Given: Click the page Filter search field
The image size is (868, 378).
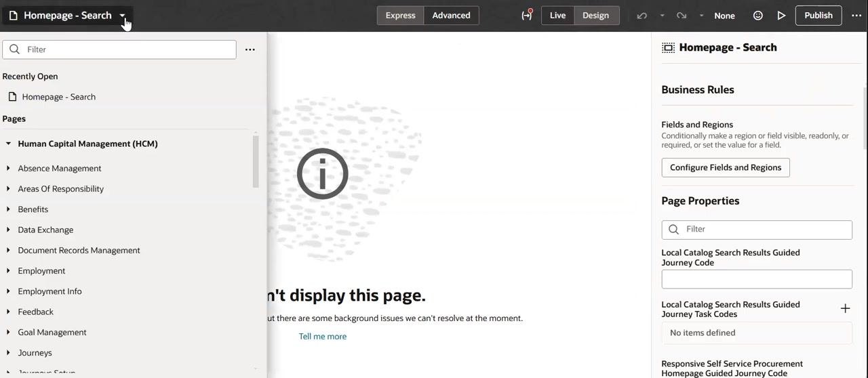Looking at the screenshot, I should 119,49.
